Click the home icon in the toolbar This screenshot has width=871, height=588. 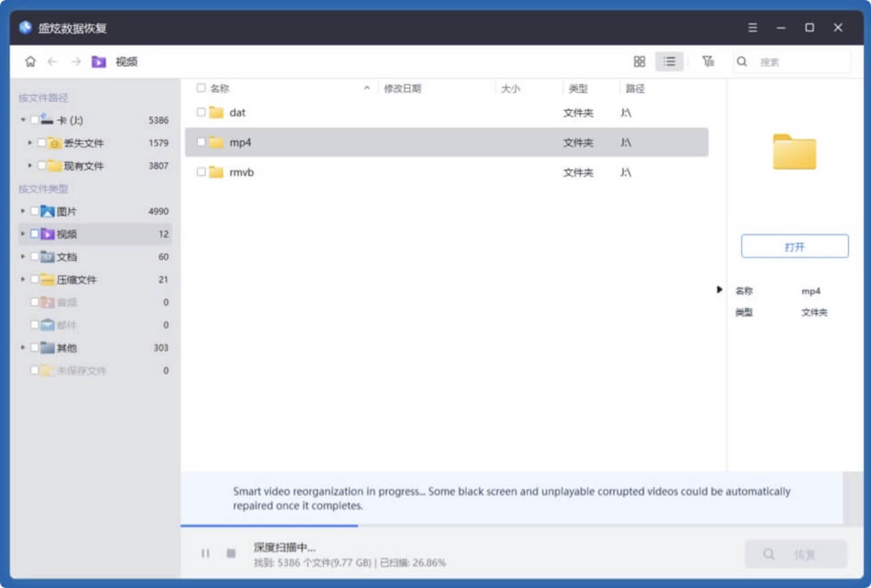30,61
